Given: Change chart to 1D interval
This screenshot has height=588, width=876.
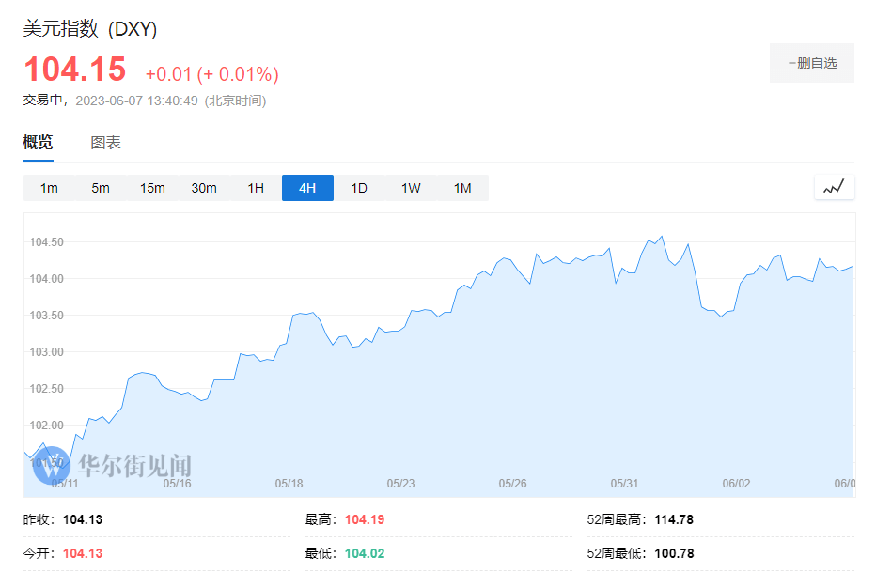Looking at the screenshot, I should [359, 188].
